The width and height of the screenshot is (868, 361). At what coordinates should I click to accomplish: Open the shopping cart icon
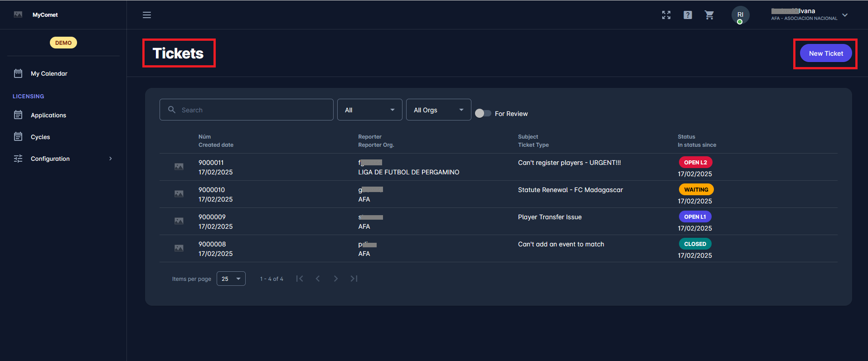(709, 15)
